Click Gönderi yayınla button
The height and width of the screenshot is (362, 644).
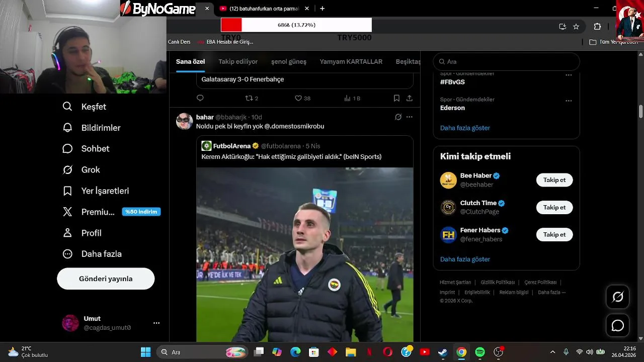[106, 279]
